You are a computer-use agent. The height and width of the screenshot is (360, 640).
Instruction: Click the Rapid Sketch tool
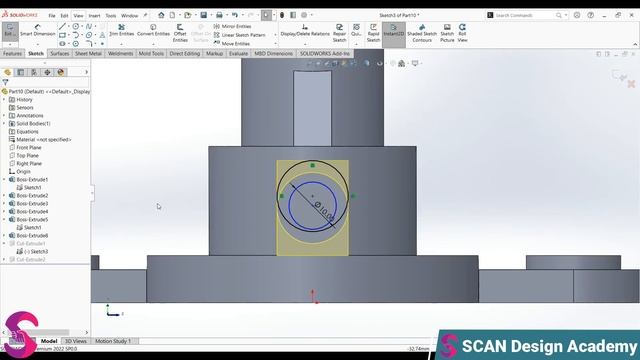373,33
